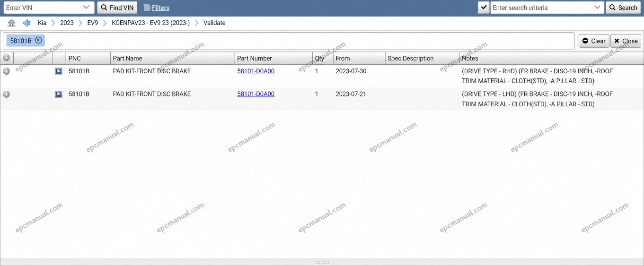The width and height of the screenshot is (644, 266).
Task: Open the search criteria dropdown arrow
Action: [x=597, y=8]
